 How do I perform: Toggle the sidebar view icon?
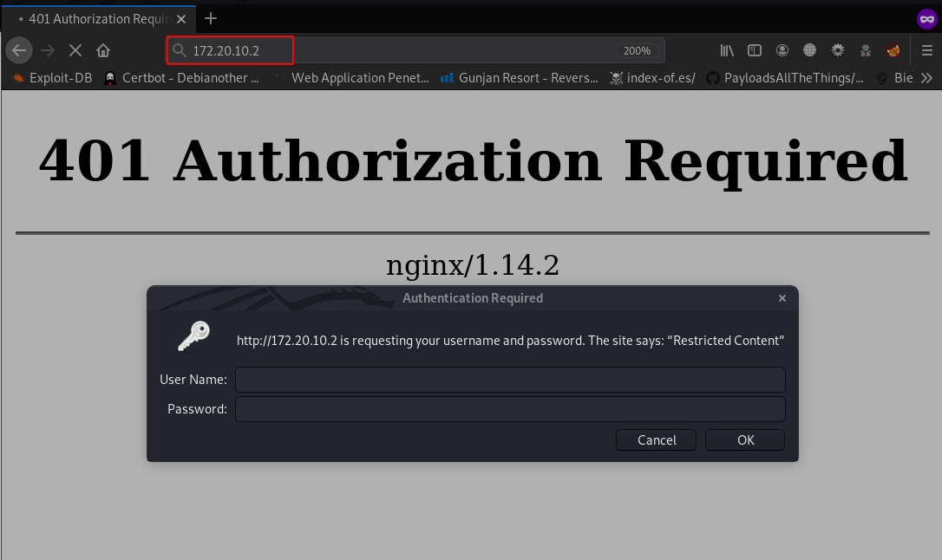tap(755, 50)
